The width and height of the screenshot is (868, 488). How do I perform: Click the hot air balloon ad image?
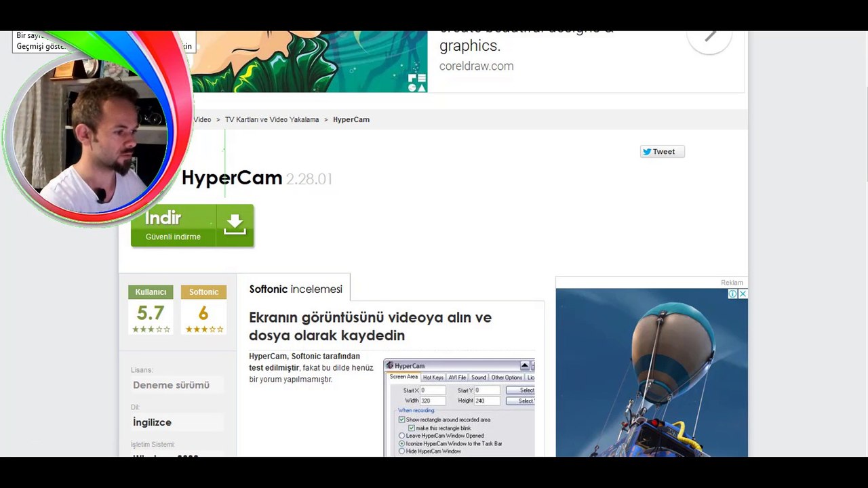tap(652, 373)
